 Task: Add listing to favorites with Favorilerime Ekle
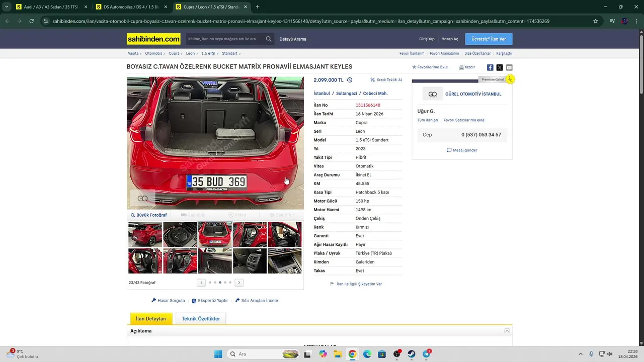pyautogui.click(x=430, y=67)
